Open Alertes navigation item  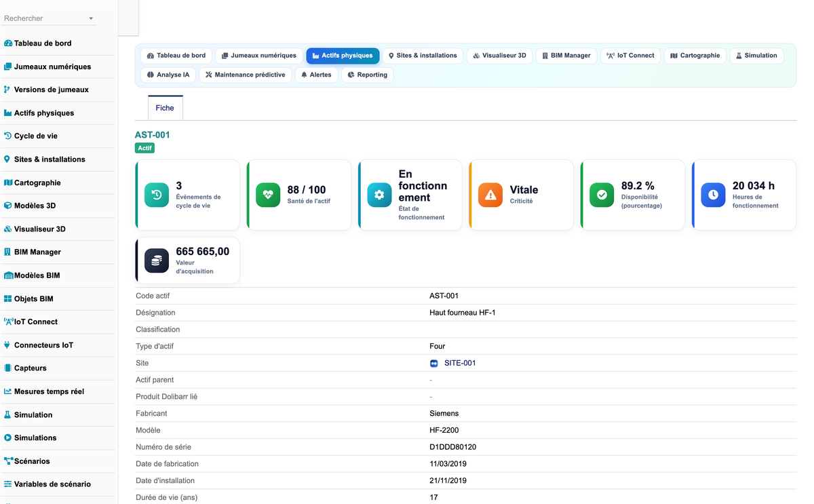pyautogui.click(x=317, y=75)
